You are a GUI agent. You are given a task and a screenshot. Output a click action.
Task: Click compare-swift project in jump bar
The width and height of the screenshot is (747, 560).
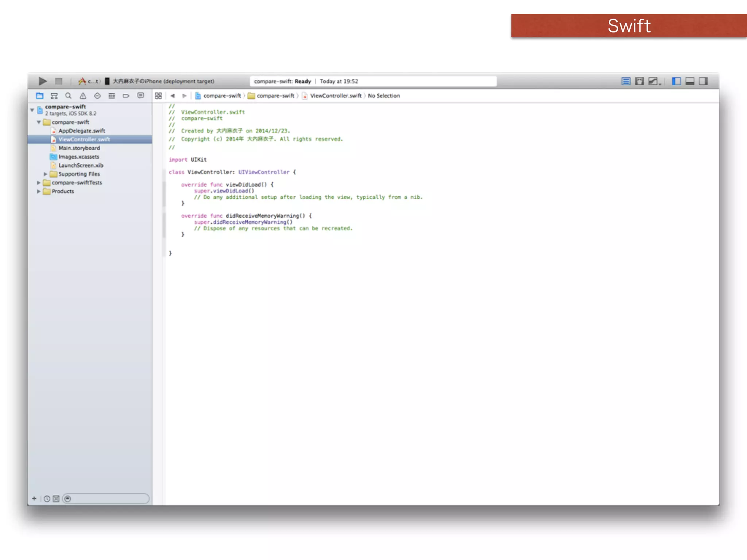pyautogui.click(x=218, y=96)
